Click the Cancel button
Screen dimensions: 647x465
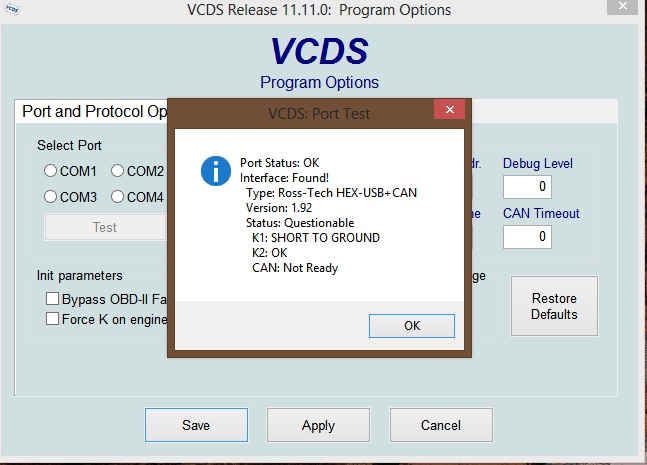441,425
